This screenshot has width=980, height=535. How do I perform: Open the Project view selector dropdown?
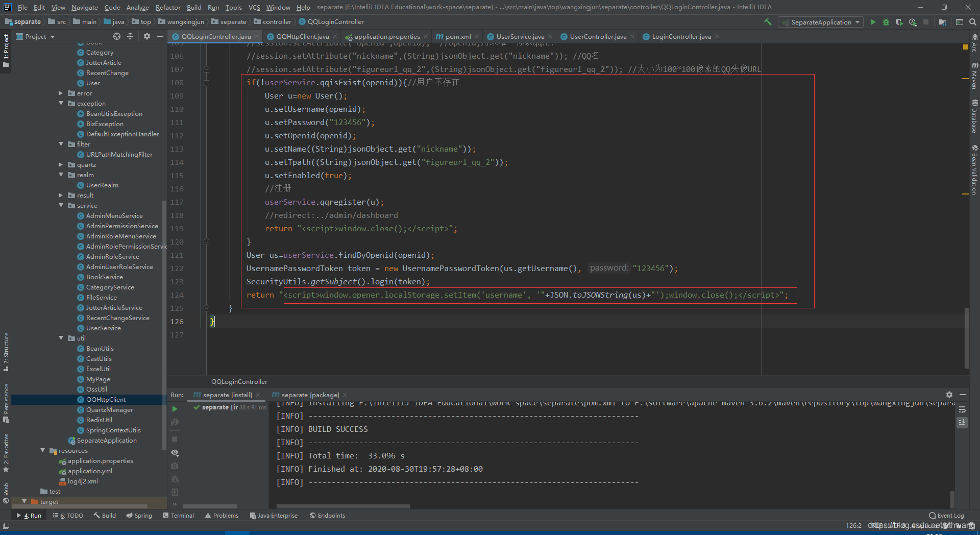(35, 36)
